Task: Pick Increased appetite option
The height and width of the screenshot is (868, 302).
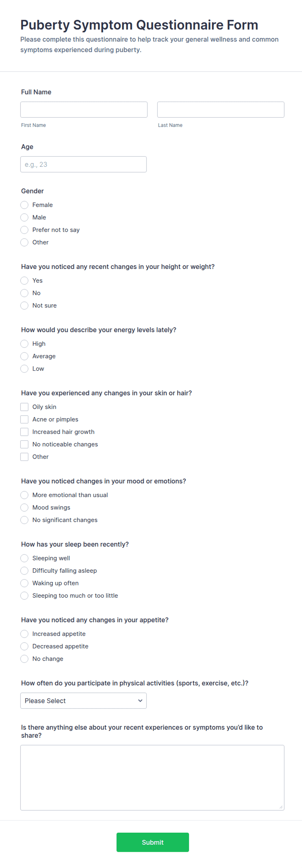Action: tap(24, 634)
